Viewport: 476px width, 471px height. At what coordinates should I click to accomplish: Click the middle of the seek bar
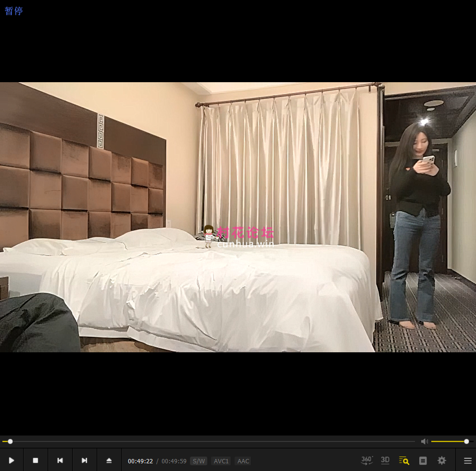(209, 441)
